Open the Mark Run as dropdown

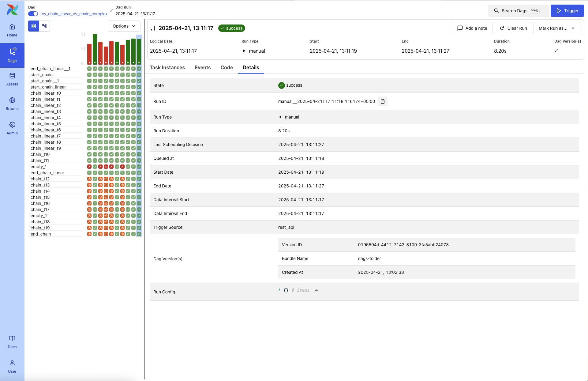(x=557, y=28)
